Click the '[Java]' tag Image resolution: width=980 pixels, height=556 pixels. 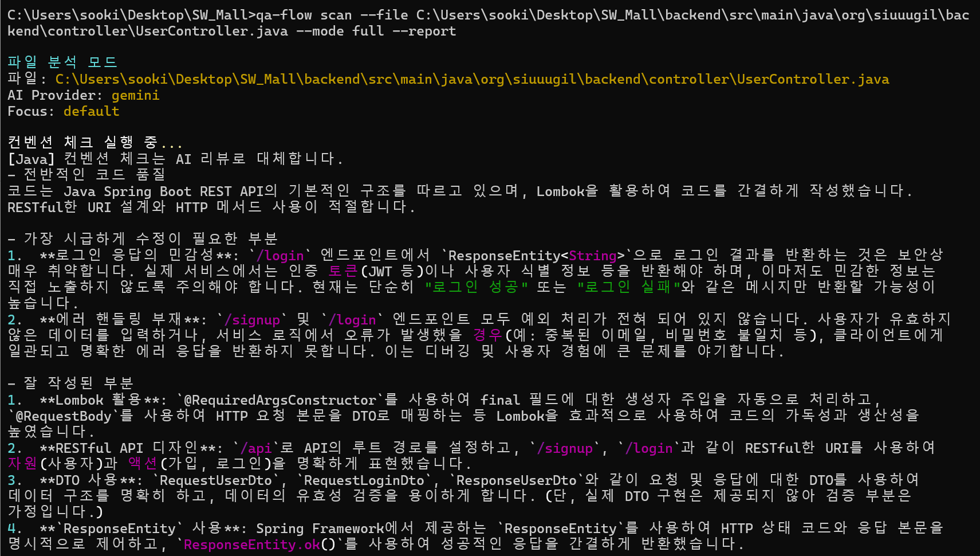pyautogui.click(x=32, y=159)
